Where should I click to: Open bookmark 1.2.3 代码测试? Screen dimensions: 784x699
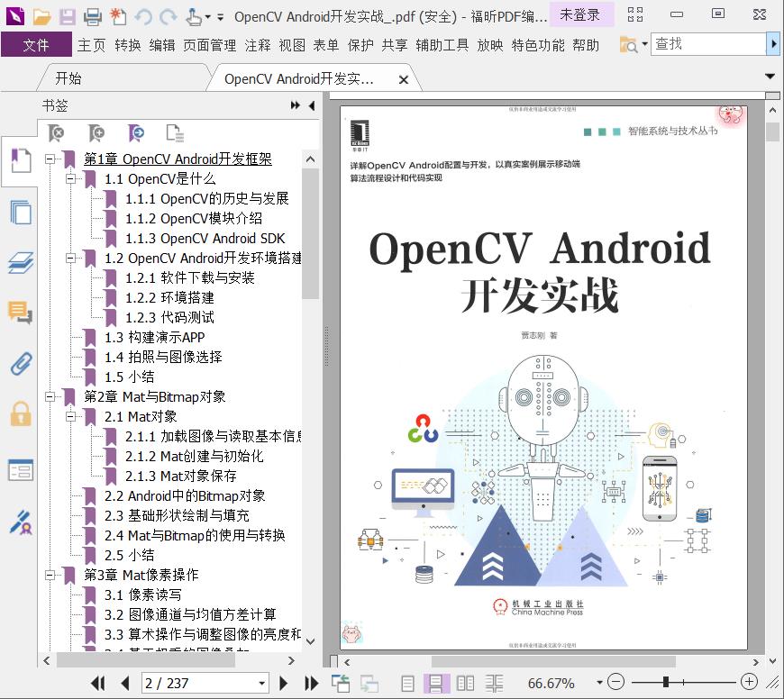click(169, 317)
